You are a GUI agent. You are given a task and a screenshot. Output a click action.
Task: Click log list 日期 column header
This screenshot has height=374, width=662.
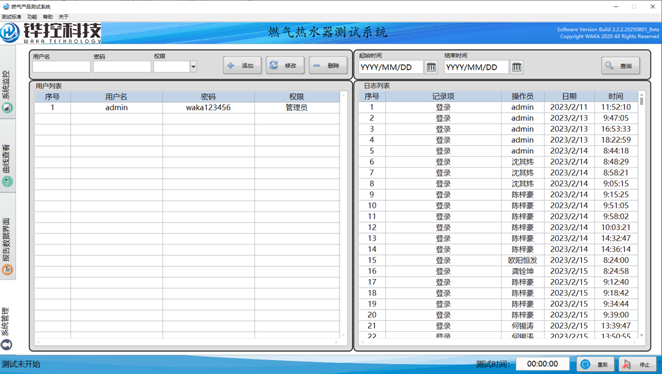click(569, 96)
